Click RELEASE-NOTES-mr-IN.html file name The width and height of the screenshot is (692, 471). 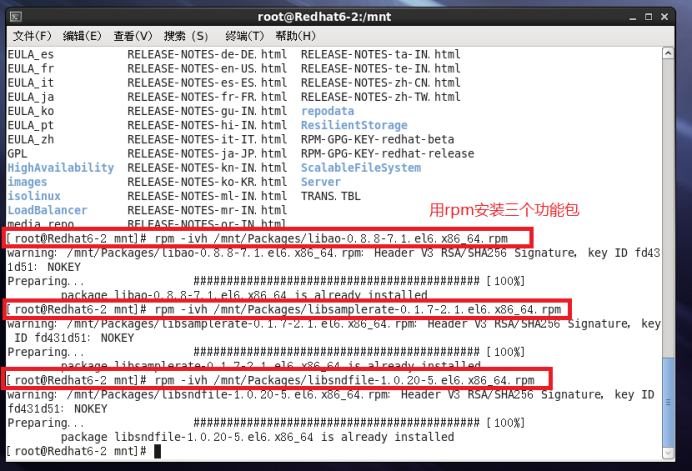[x=207, y=210]
